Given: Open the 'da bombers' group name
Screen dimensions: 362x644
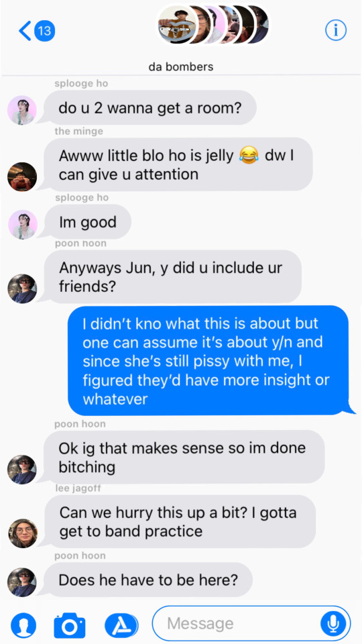Looking at the screenshot, I should click(181, 66).
